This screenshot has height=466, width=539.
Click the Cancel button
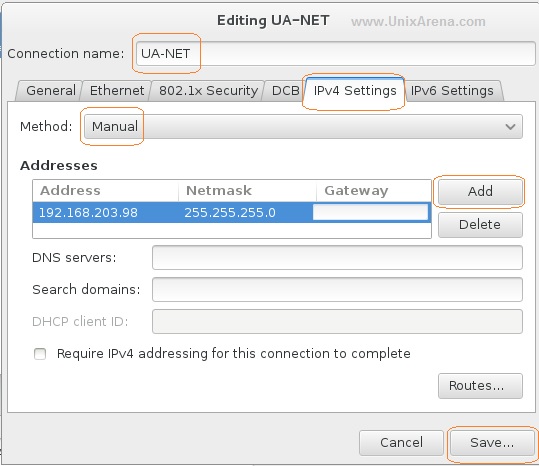401,443
